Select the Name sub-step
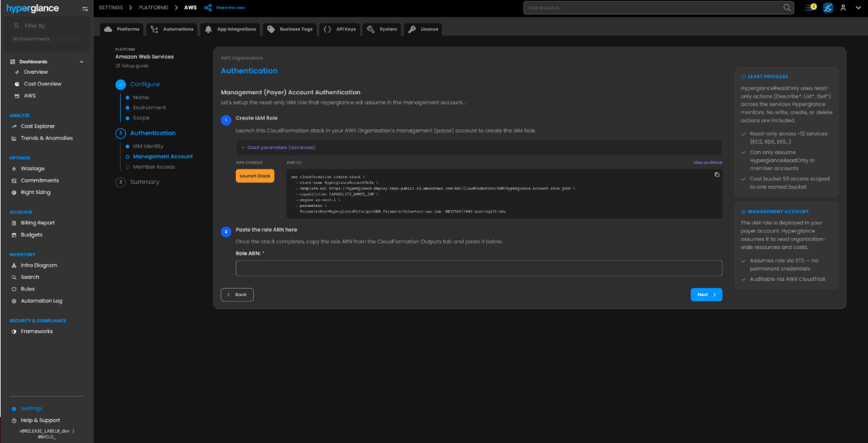 coord(137,97)
